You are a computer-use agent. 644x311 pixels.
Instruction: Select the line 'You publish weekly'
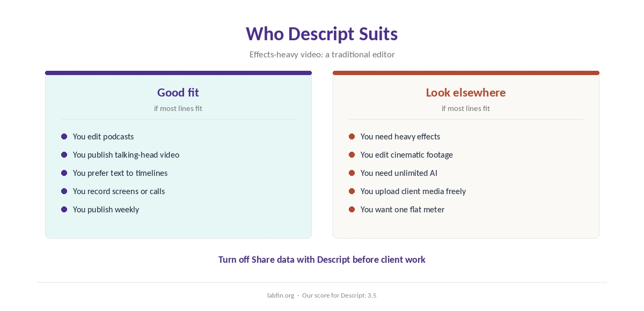tap(106, 210)
